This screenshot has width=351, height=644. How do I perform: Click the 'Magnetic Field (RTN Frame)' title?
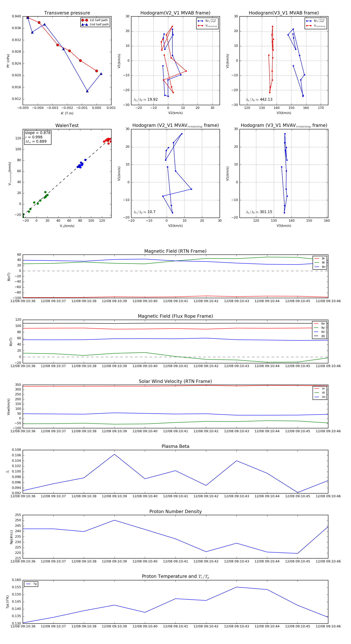[x=175, y=251]
